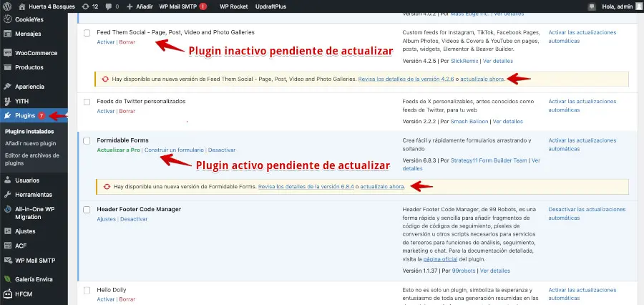Open the página oficial link
The image size is (644, 305).
tap(440, 259)
